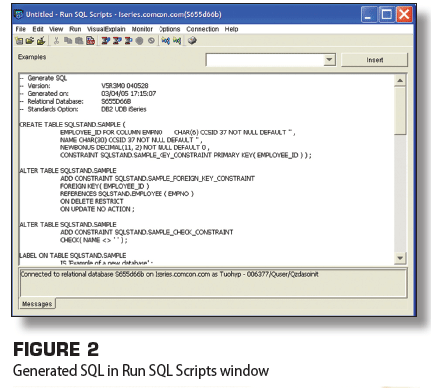
Task: Expand the Examples dropdown arrow
Action: coord(329,60)
